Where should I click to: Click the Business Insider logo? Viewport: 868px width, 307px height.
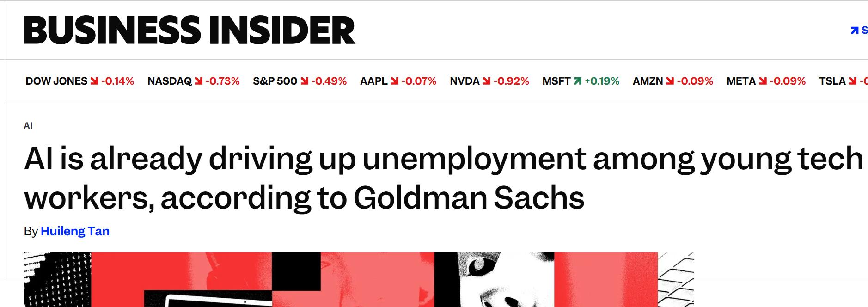click(x=189, y=30)
